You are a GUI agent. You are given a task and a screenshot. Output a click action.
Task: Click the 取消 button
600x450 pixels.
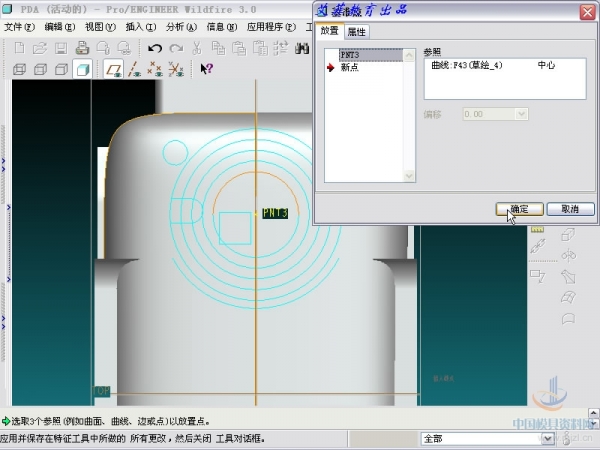tap(570, 209)
